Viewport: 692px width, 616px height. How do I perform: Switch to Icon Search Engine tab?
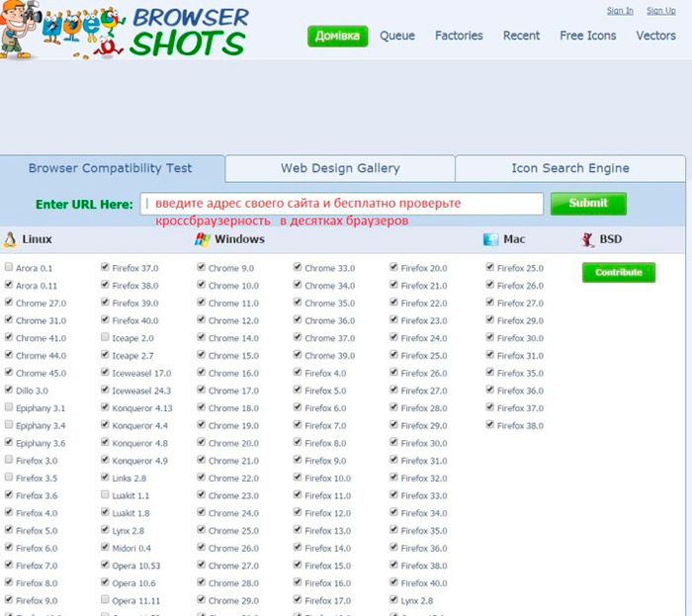(x=570, y=168)
